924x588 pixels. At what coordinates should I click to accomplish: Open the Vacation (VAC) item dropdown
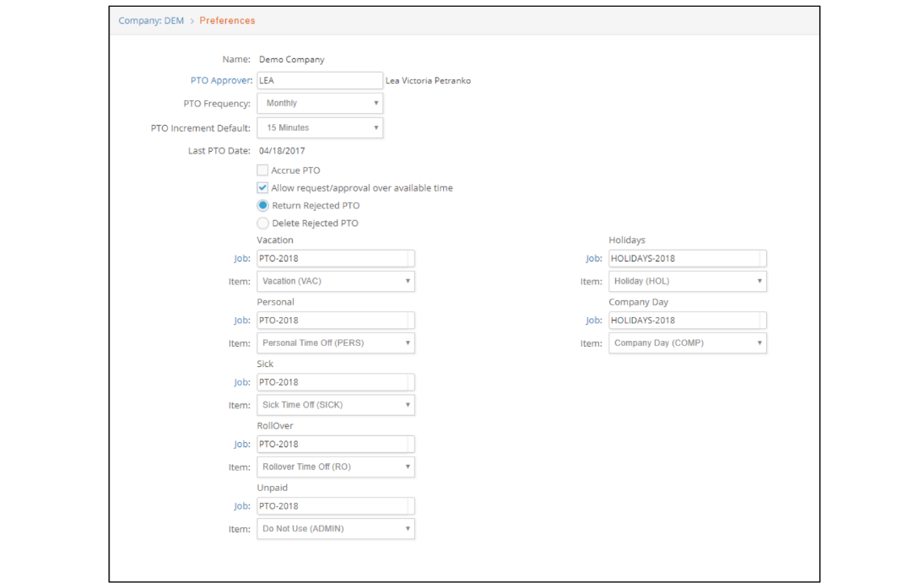coord(335,282)
